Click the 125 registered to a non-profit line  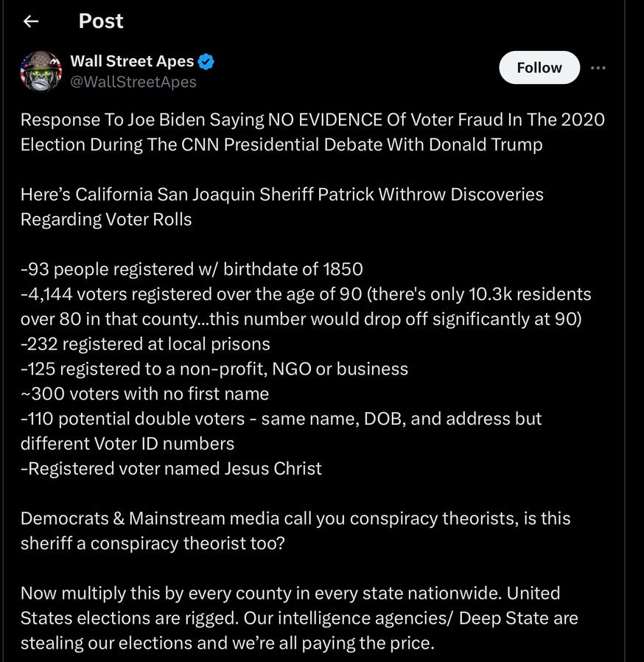tap(214, 369)
